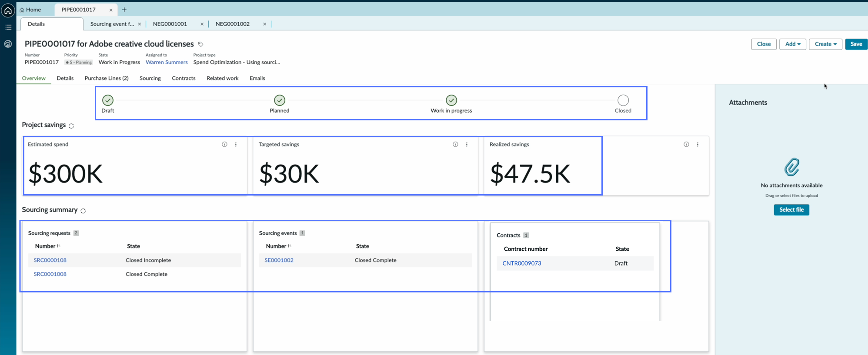Click Closed Incomplete state cell
The image size is (868, 355).
[148, 260]
